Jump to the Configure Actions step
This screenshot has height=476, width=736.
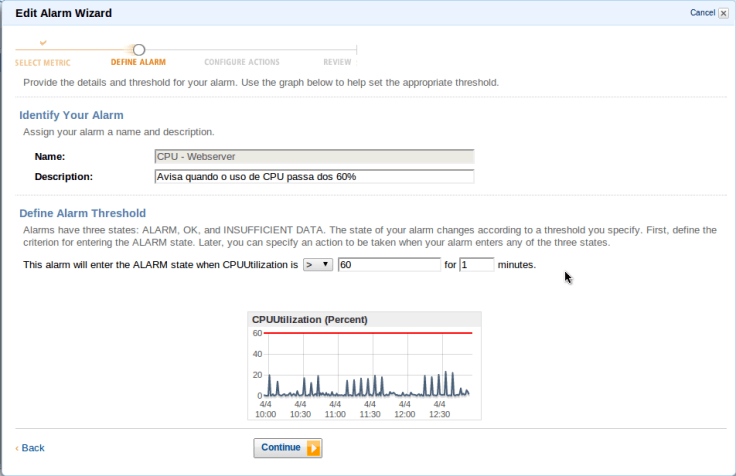click(241, 62)
